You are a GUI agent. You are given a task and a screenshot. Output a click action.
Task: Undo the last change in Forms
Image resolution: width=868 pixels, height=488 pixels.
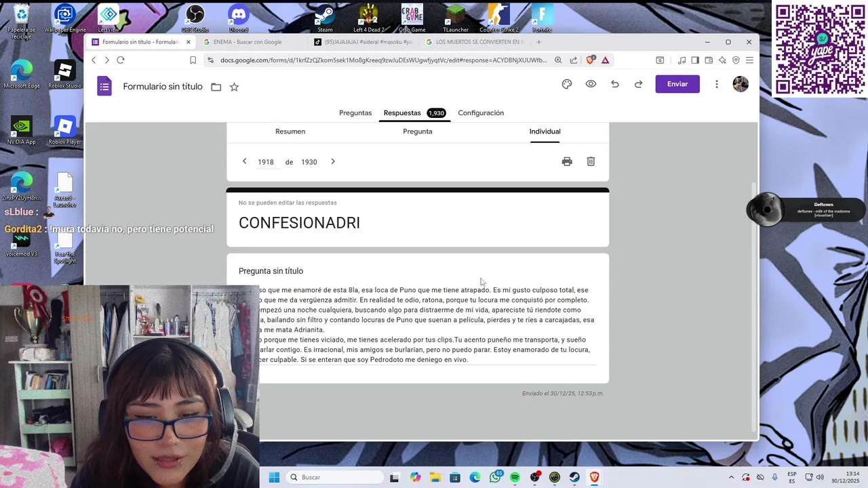click(615, 84)
